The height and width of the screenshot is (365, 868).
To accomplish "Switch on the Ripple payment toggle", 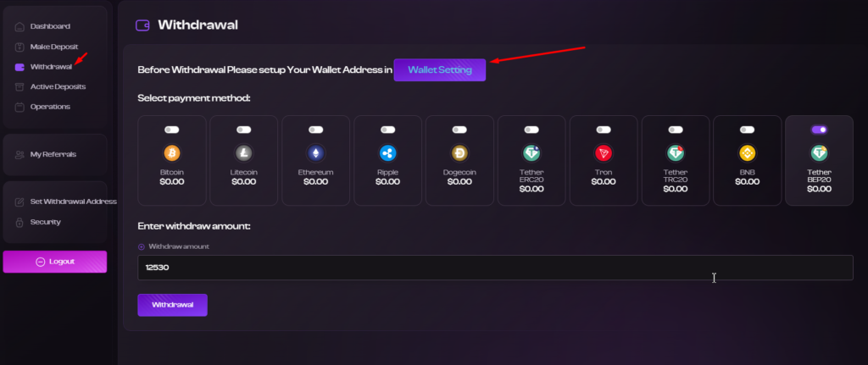I will (x=387, y=130).
